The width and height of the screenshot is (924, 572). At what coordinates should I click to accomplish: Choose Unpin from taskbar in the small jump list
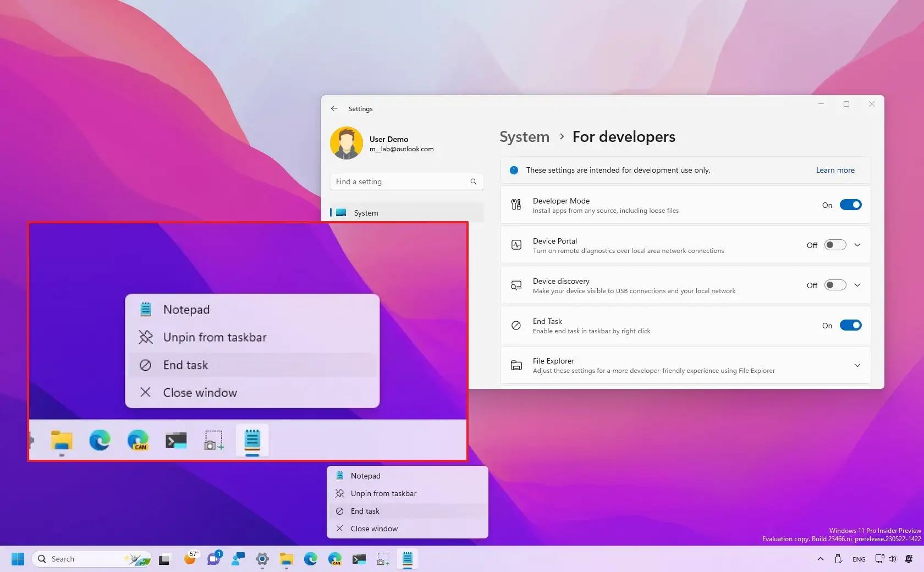tap(408, 493)
